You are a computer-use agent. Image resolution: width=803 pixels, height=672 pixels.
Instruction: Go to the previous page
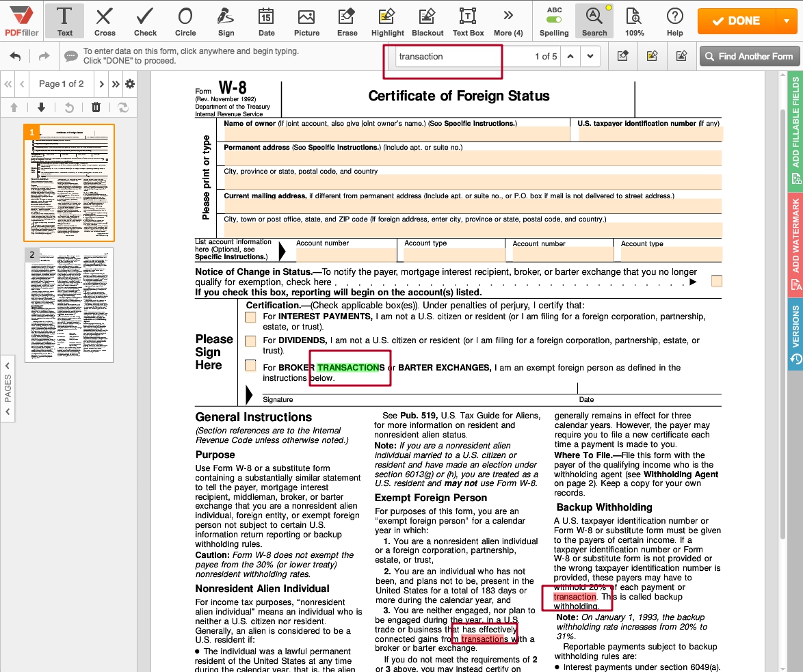click(22, 84)
